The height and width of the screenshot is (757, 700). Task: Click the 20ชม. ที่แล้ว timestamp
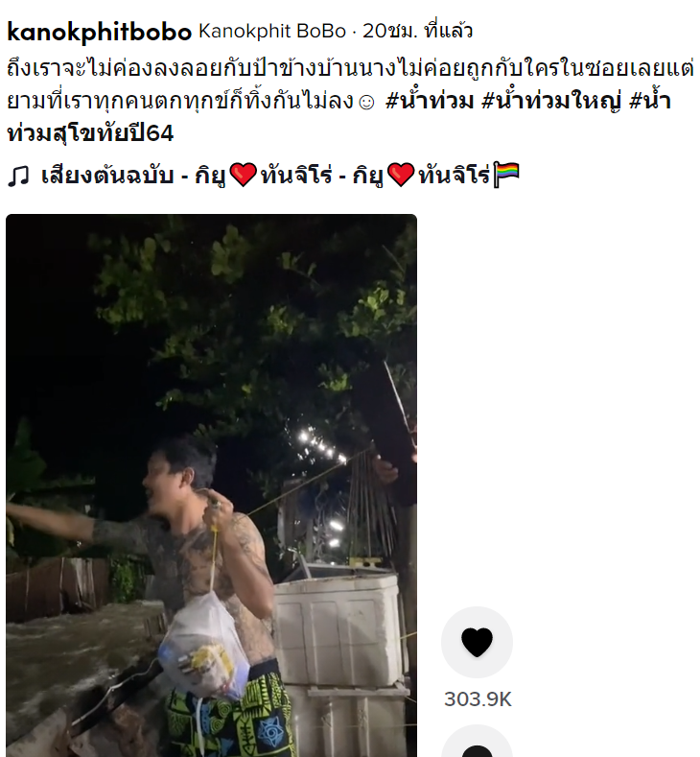[417, 31]
